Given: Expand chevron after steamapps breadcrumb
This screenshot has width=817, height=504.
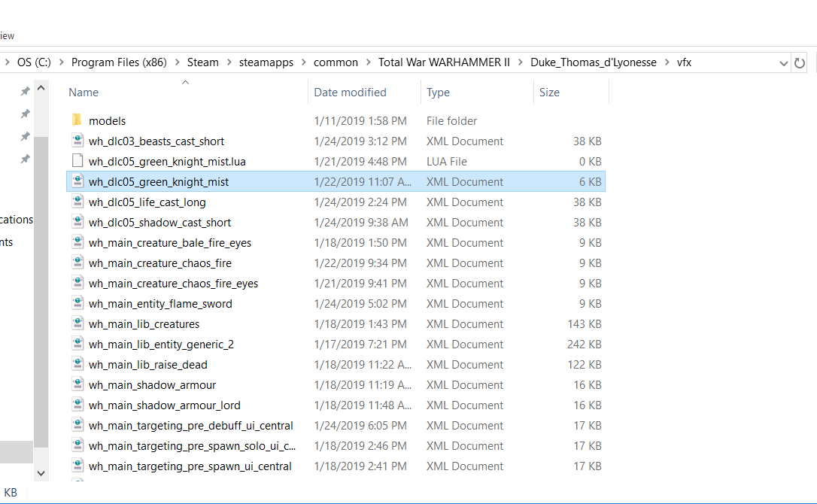Looking at the screenshot, I should click(303, 62).
